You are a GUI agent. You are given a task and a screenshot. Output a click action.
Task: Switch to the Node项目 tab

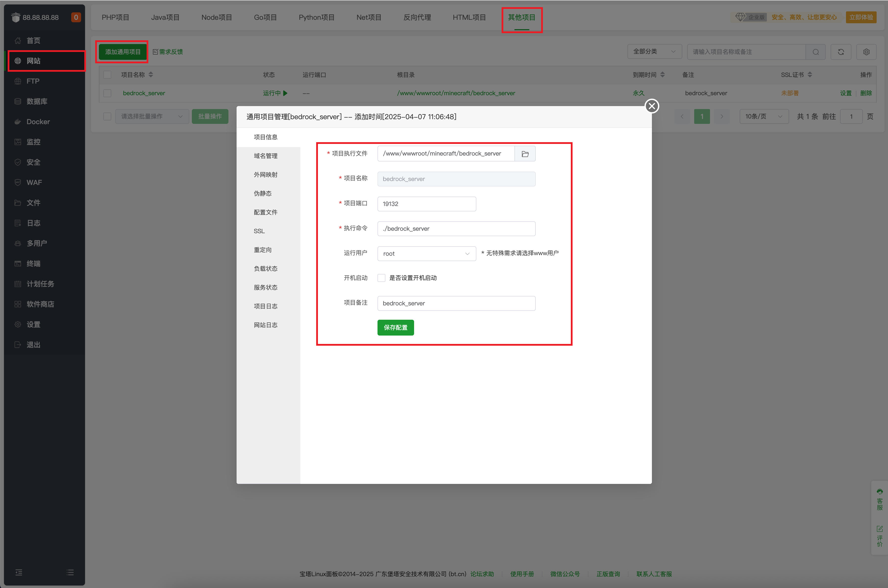(x=217, y=17)
